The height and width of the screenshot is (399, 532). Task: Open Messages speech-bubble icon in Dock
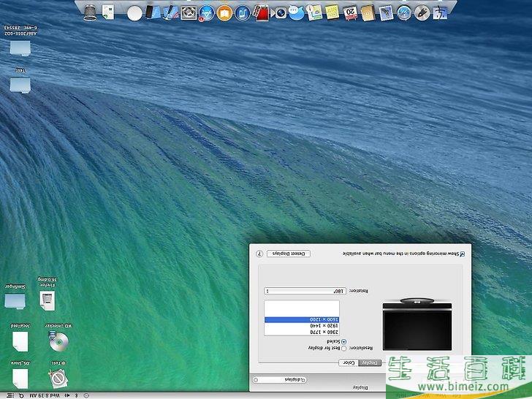click(x=297, y=14)
